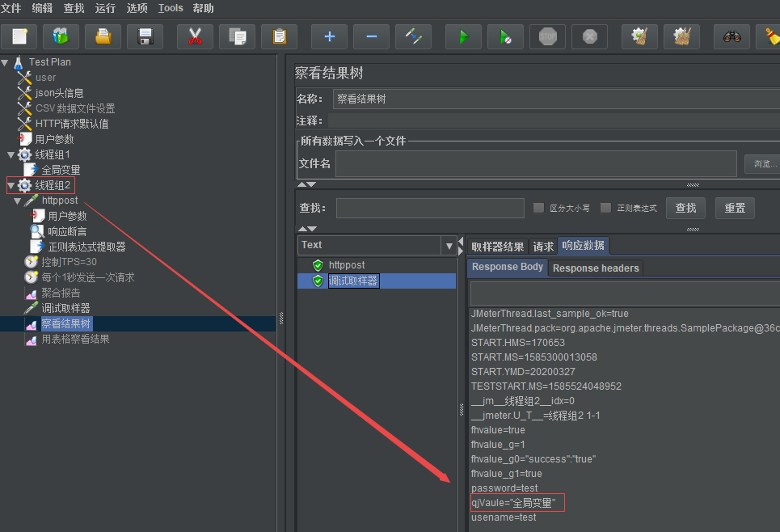Screen dimensions: 780x532
Task: Select HTTP请求默认值 in the tree
Action: [x=72, y=124]
